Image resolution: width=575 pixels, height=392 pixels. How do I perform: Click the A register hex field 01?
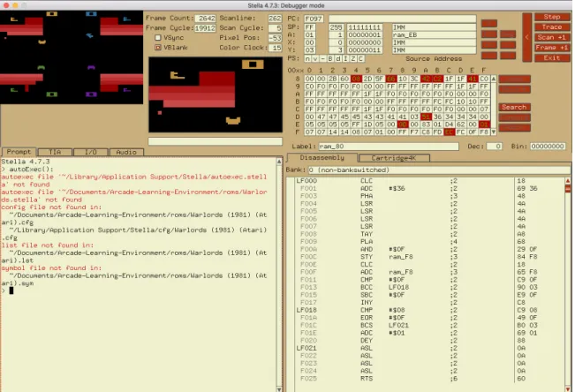tap(309, 35)
